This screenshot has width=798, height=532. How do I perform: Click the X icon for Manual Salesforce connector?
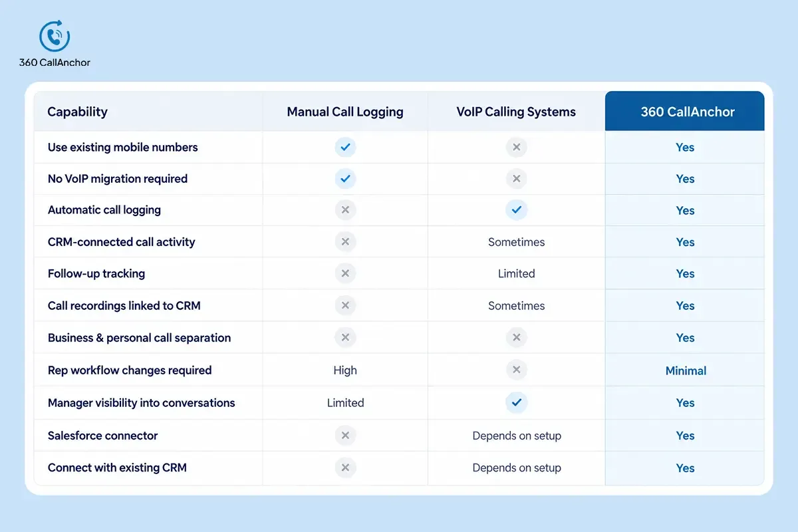pos(345,436)
